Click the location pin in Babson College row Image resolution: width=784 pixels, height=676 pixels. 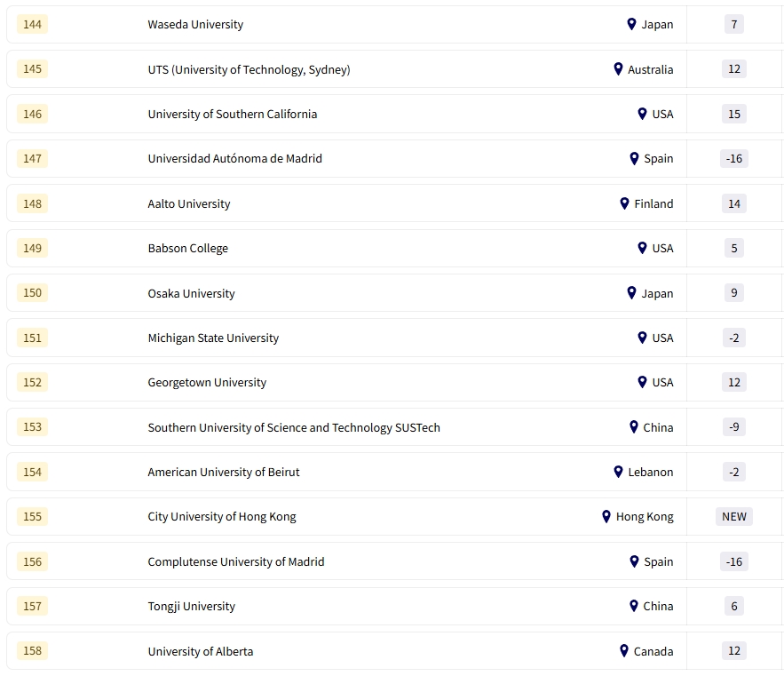click(x=642, y=248)
